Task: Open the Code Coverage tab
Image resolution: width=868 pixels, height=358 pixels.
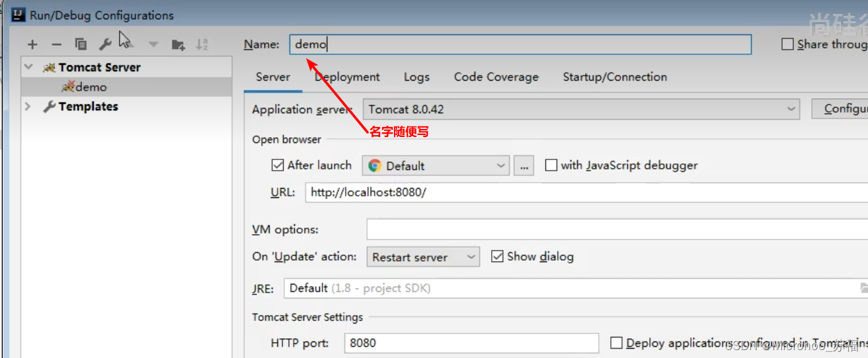Action: [496, 77]
